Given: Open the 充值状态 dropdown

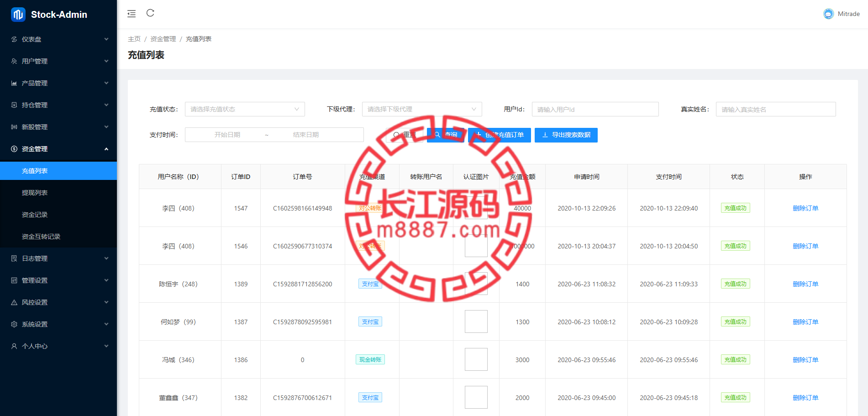Looking at the screenshot, I should click(245, 109).
